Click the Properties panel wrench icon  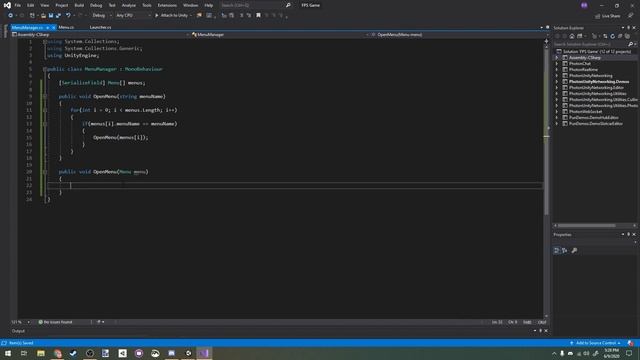574,250
